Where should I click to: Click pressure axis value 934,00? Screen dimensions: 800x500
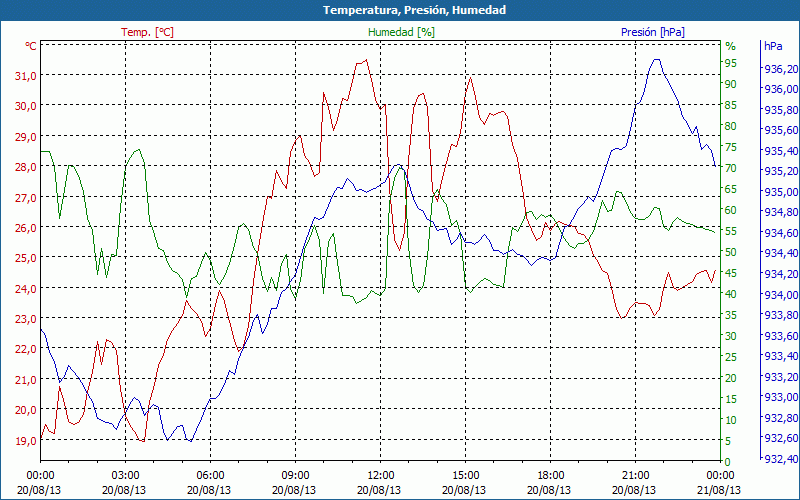click(x=781, y=295)
